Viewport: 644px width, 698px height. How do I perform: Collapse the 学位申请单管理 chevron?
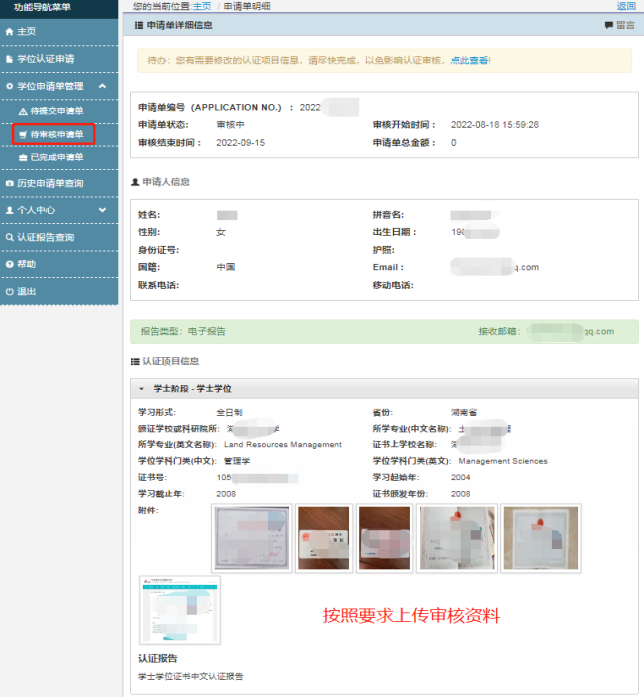coord(102,87)
